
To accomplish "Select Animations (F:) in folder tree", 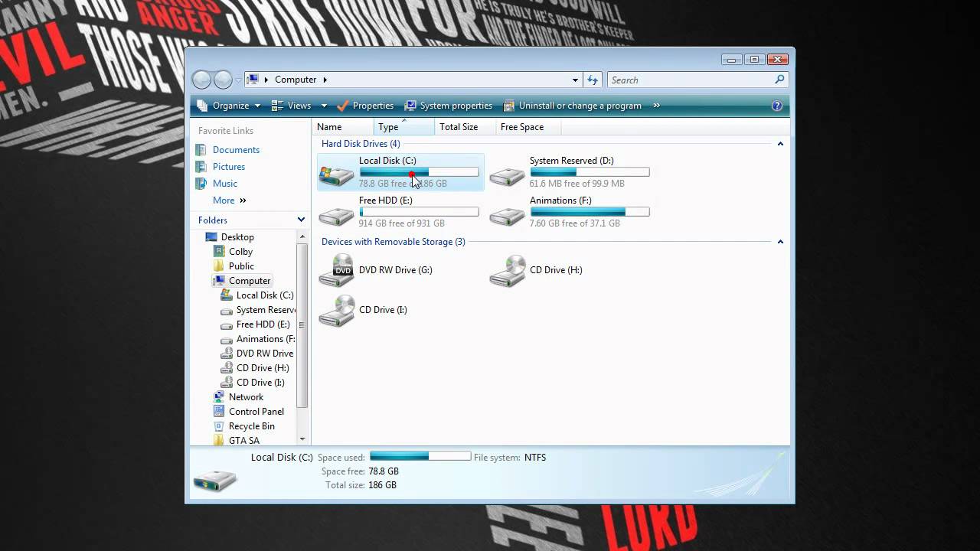I will (x=266, y=339).
